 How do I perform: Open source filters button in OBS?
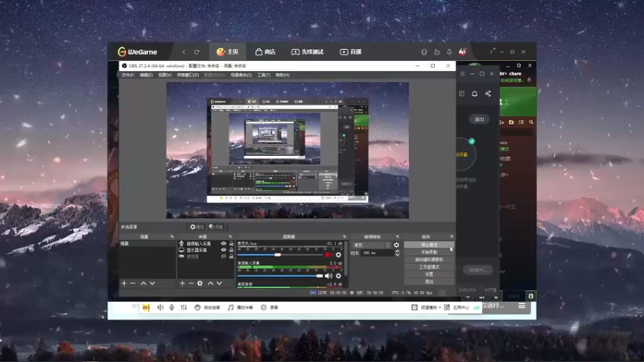pyautogui.click(x=216, y=227)
